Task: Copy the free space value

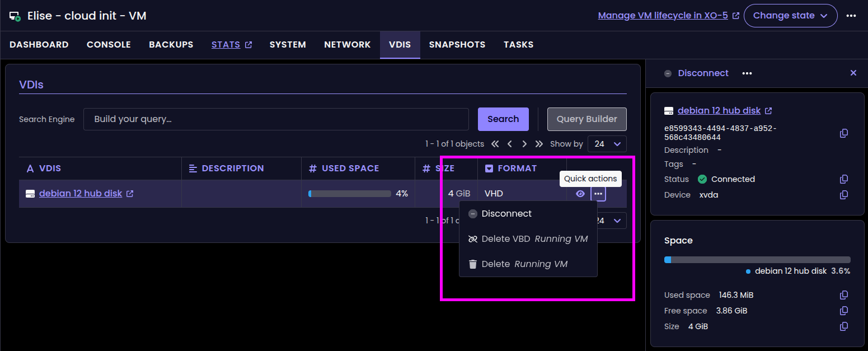Action: [x=844, y=311]
